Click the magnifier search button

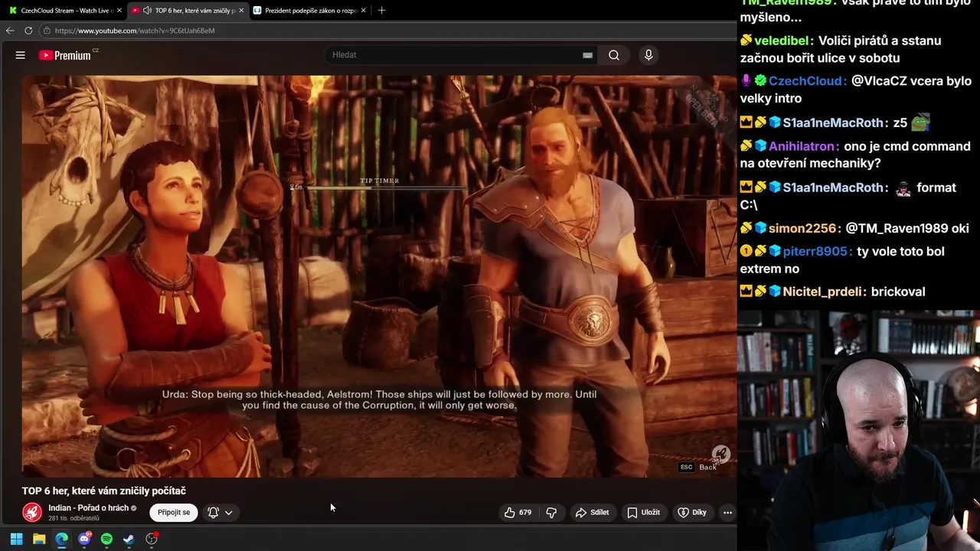click(614, 55)
